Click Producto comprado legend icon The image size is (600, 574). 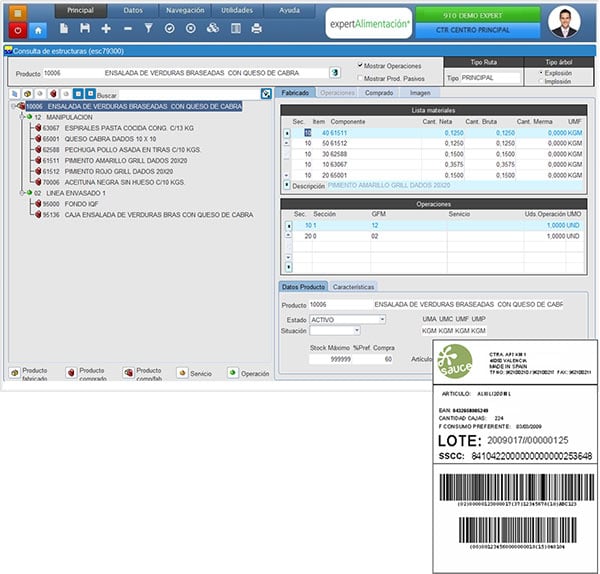tap(71, 373)
